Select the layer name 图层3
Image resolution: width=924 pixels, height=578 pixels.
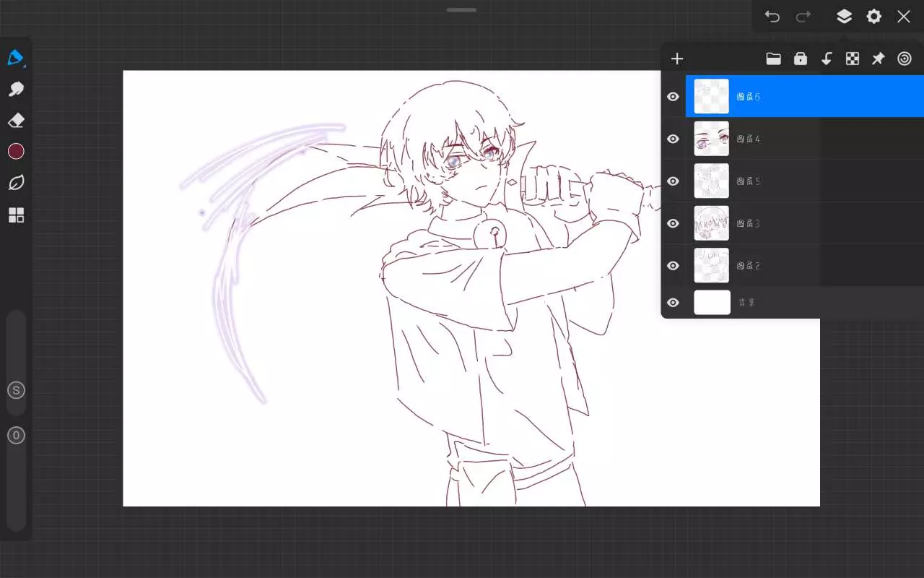pyautogui.click(x=748, y=223)
